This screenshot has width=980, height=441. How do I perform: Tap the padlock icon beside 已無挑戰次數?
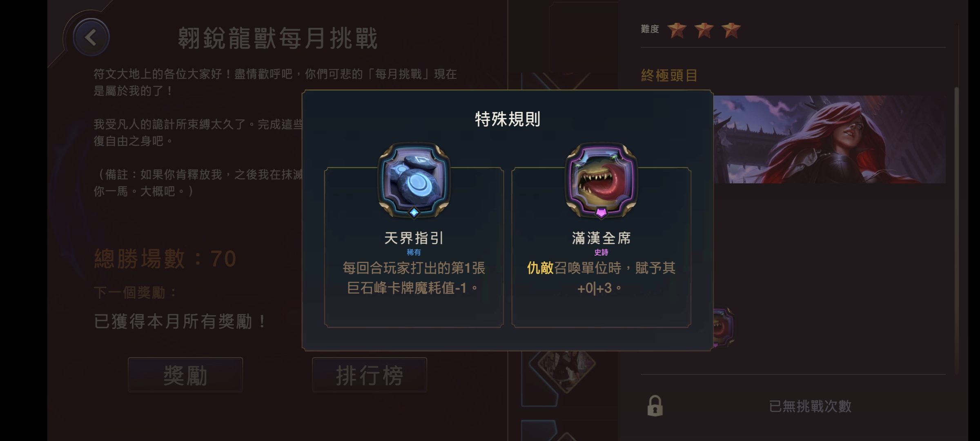pos(655,405)
